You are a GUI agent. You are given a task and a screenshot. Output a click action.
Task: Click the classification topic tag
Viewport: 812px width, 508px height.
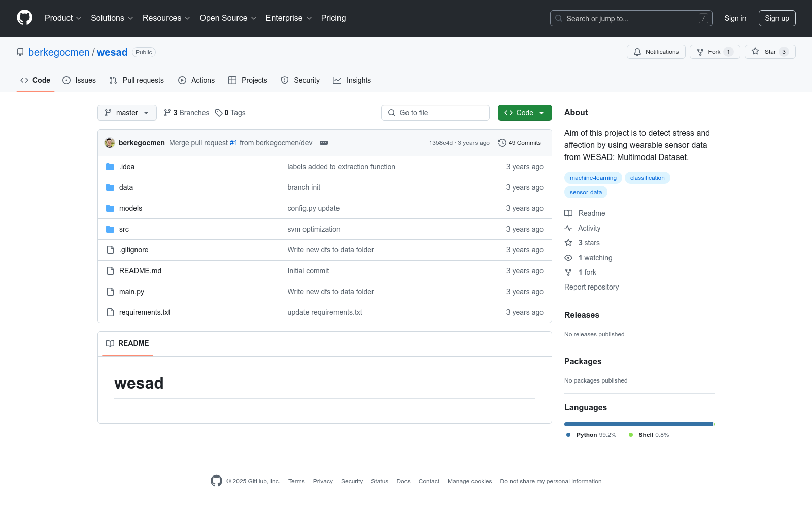click(648, 178)
